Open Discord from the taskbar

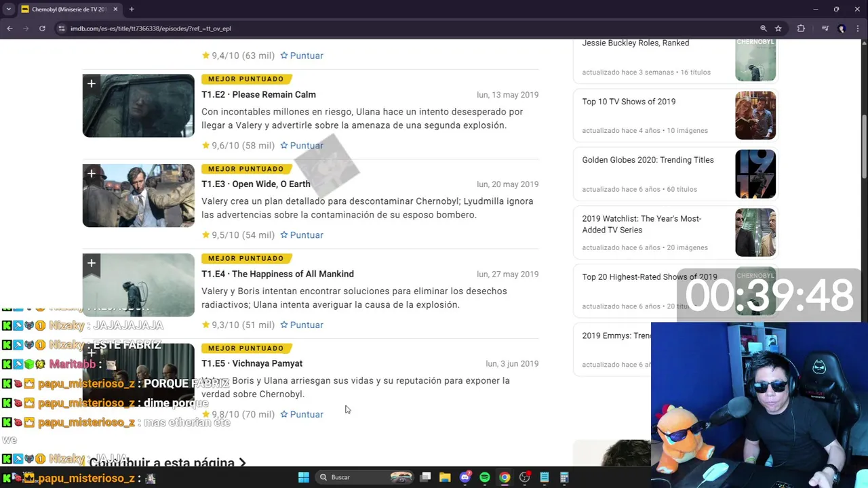pyautogui.click(x=465, y=477)
